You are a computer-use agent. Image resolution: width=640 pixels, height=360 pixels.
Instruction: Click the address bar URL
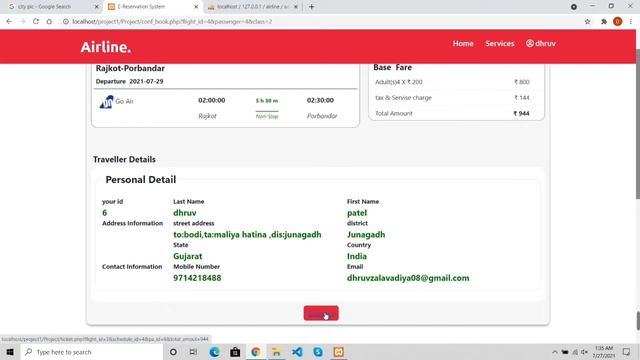172,22
